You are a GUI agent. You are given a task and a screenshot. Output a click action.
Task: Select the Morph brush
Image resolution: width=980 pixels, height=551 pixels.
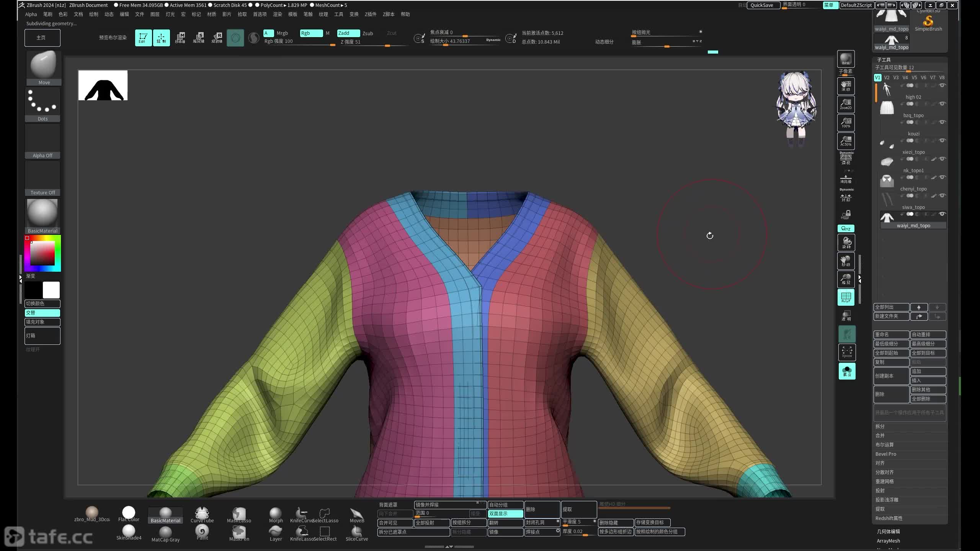[x=276, y=515]
